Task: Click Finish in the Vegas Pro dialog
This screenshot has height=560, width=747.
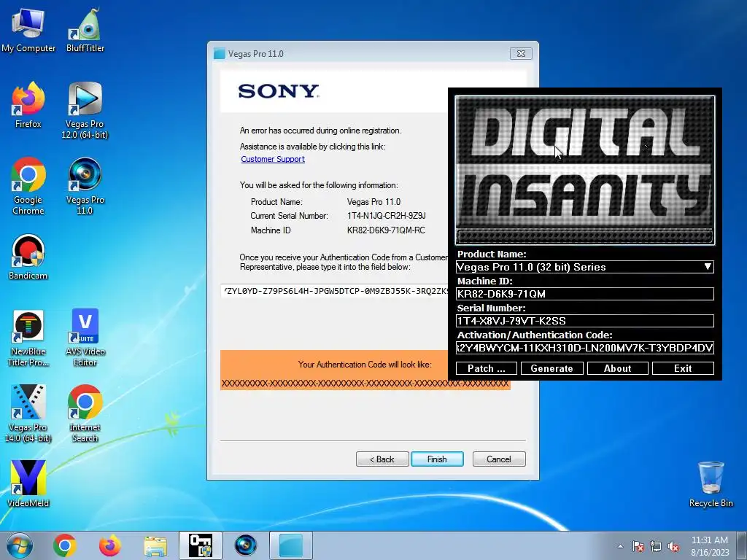Action: tap(437, 459)
